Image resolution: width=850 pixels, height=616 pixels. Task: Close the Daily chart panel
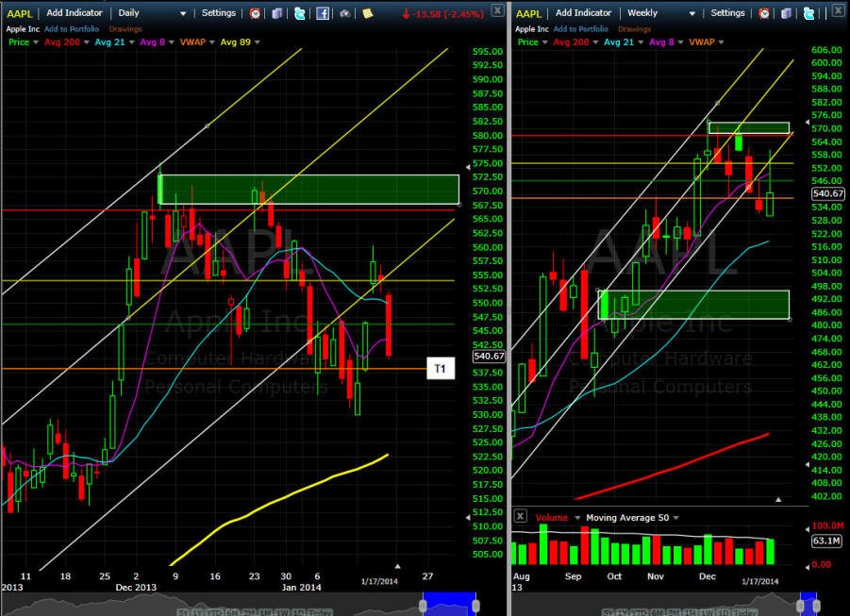497,9
